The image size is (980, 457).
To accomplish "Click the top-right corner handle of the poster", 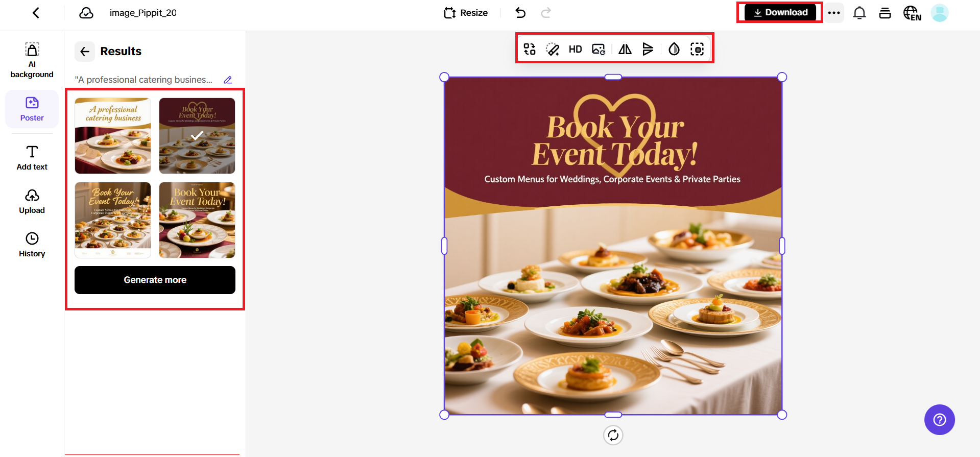I will [x=782, y=77].
